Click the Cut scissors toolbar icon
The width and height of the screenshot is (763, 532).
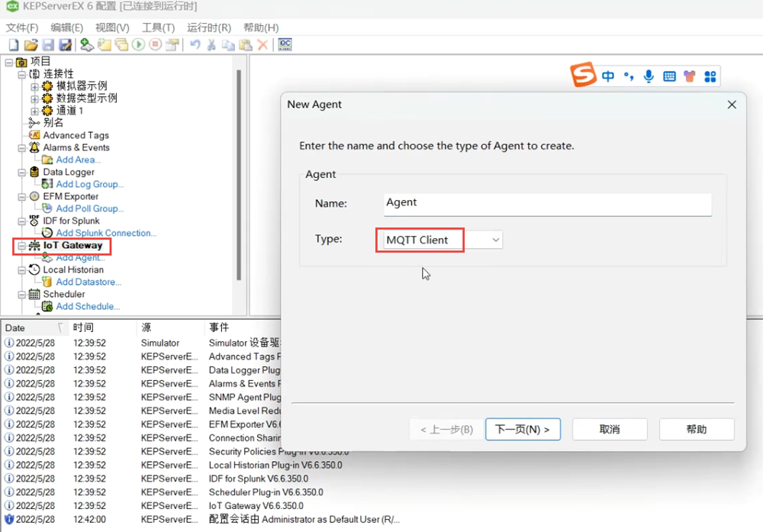(x=211, y=45)
